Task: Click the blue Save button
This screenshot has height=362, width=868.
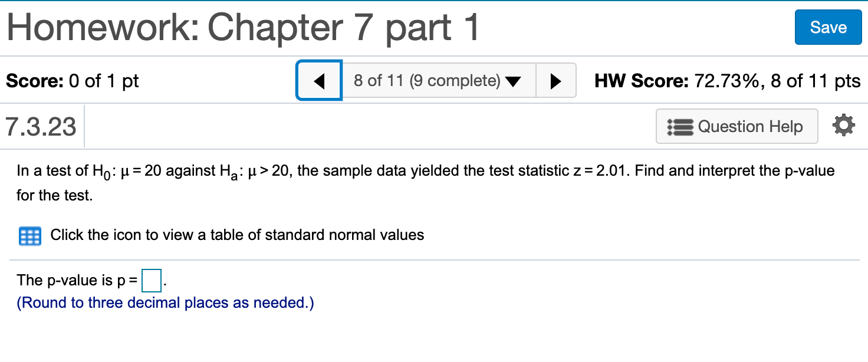Action: point(828,27)
